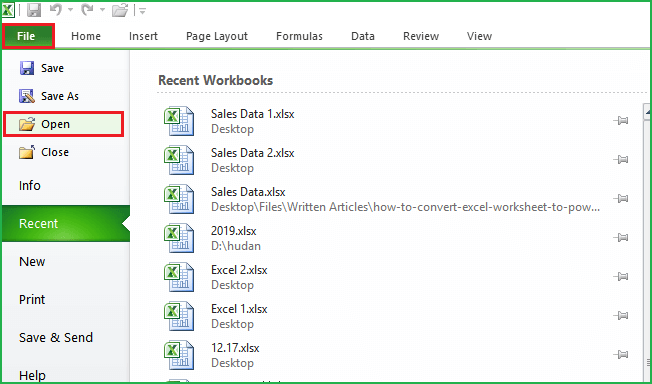Viewport: 652px width, 384px height.
Task: Click the Save floppy icon in quick access toolbar
Action: [x=34, y=10]
